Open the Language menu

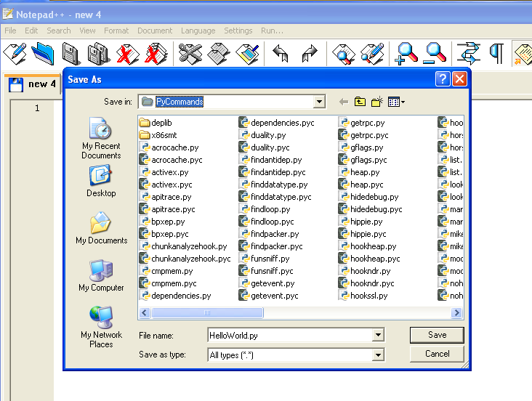point(198,31)
